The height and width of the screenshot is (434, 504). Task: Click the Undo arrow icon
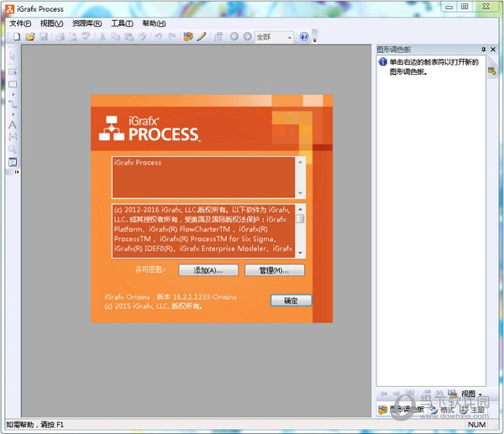[159, 37]
